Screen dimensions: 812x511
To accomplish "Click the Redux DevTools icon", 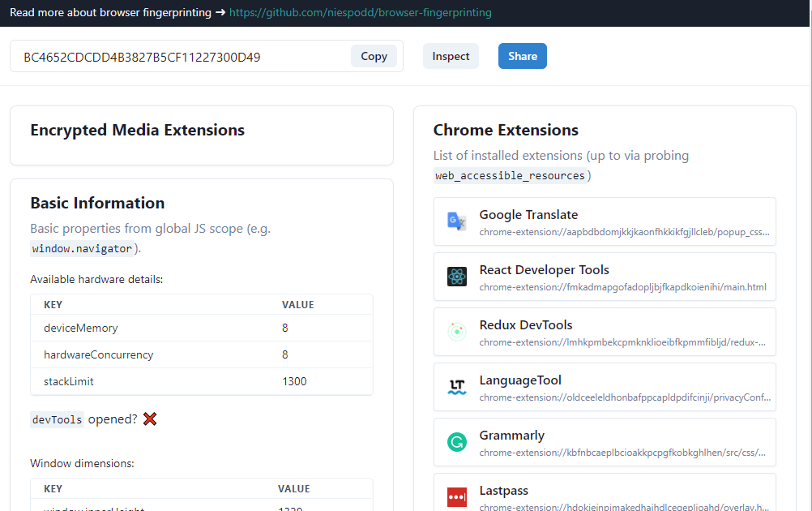I will coord(457,332).
